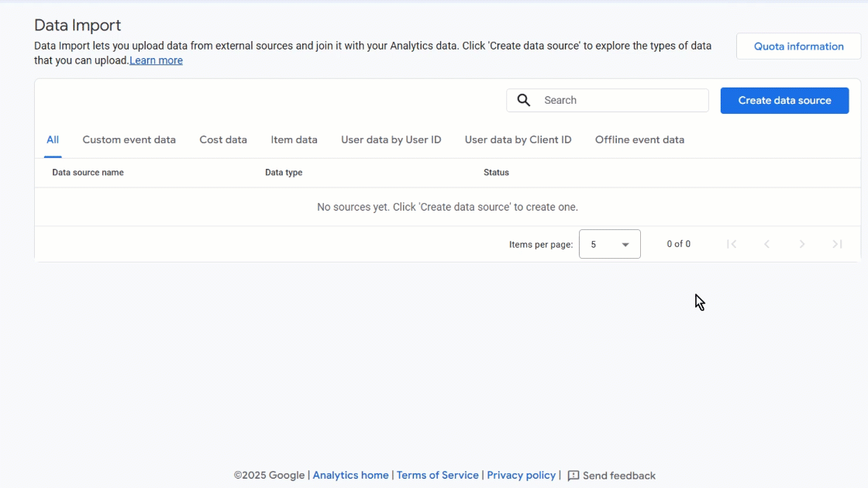Click Create data source button
Screen dimensions: 868x488
click(x=784, y=101)
